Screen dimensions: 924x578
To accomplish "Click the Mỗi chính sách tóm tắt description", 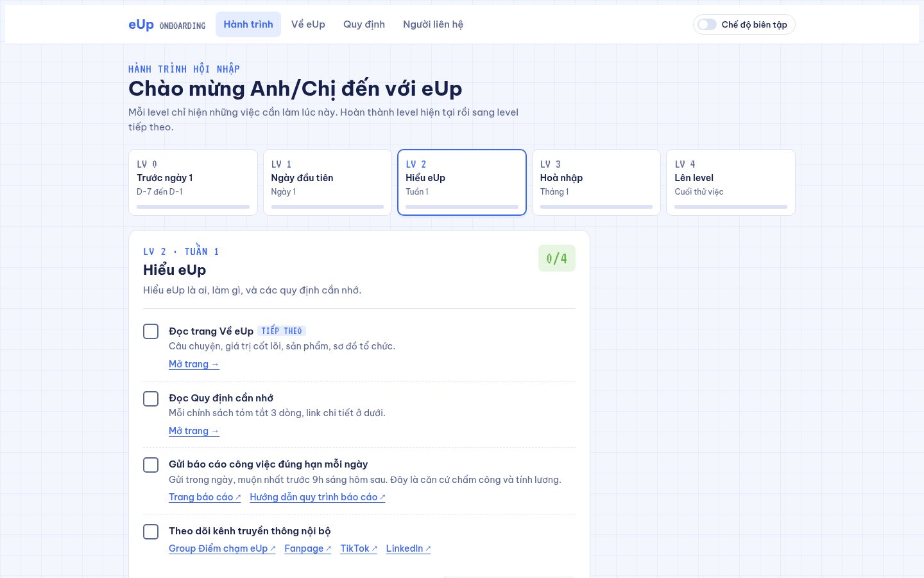I will pyautogui.click(x=277, y=413).
